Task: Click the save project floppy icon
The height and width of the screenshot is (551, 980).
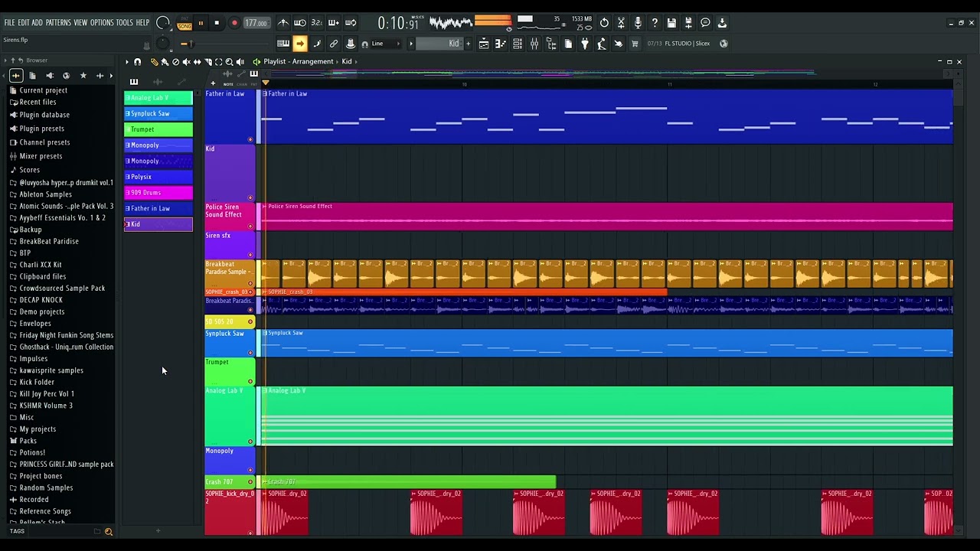Action: [671, 23]
